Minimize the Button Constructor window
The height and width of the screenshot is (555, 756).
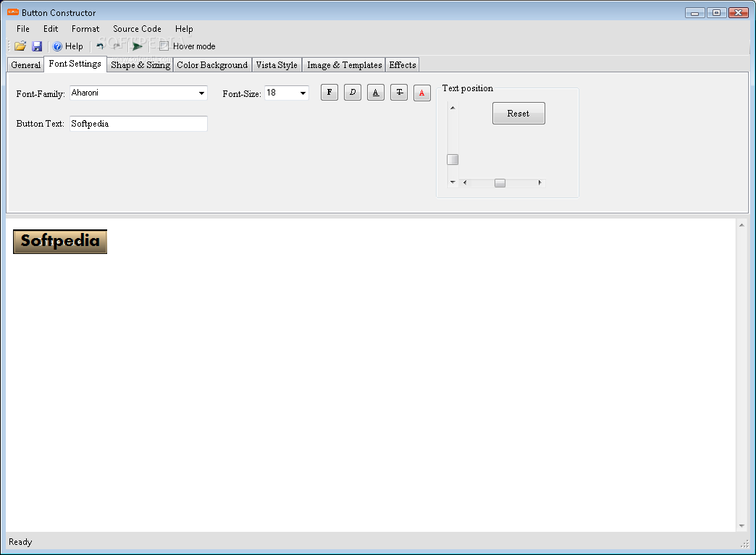[694, 13]
